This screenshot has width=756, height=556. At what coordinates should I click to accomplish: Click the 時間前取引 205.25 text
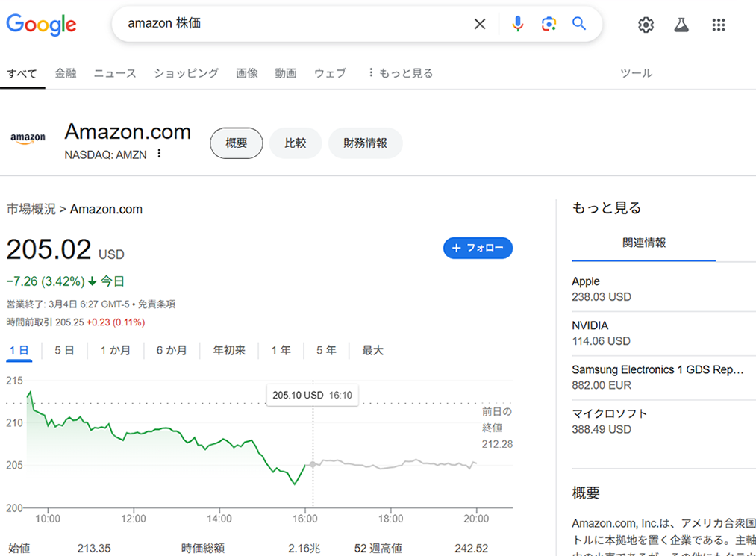point(45,322)
